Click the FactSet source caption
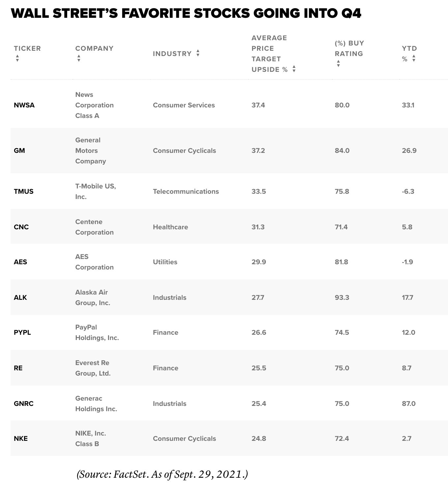Image resolution: width=448 pixels, height=483 pixels. [x=162, y=474]
